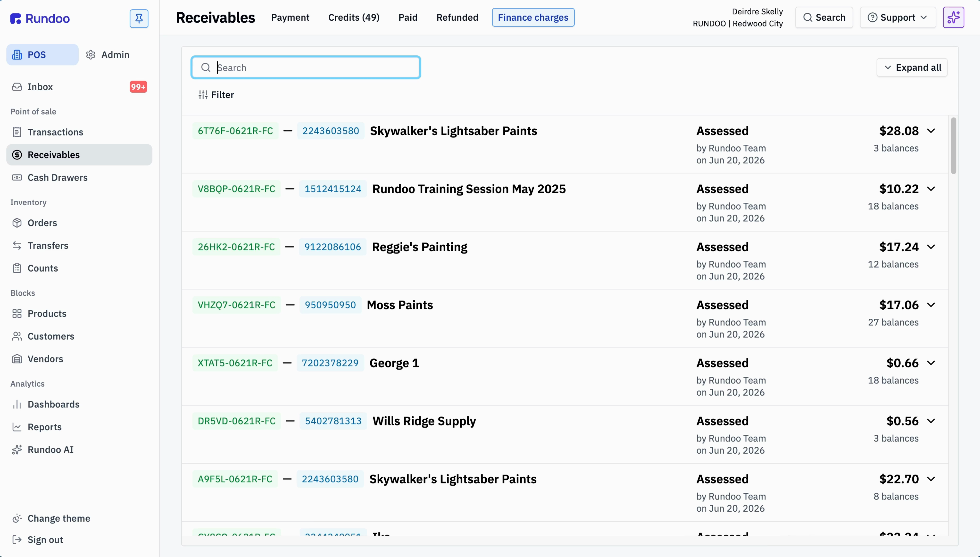Switch to the Payment tab
This screenshot has height=557, width=980.
tap(290, 18)
